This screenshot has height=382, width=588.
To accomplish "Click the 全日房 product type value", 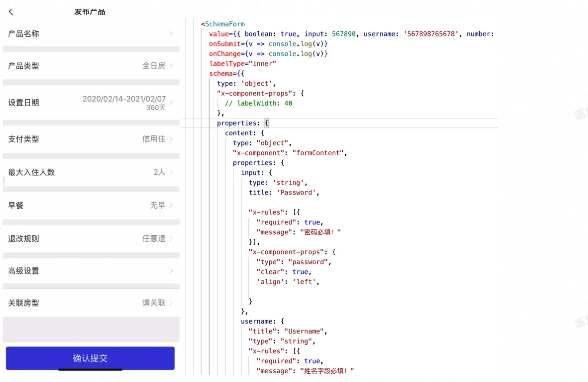I will click(x=154, y=66).
